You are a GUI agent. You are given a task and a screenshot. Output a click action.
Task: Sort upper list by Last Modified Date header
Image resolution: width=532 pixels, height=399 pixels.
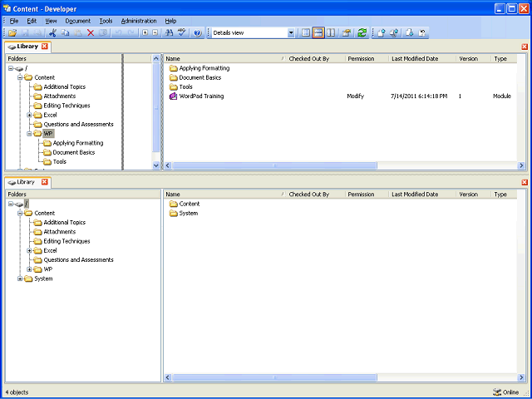click(422, 59)
